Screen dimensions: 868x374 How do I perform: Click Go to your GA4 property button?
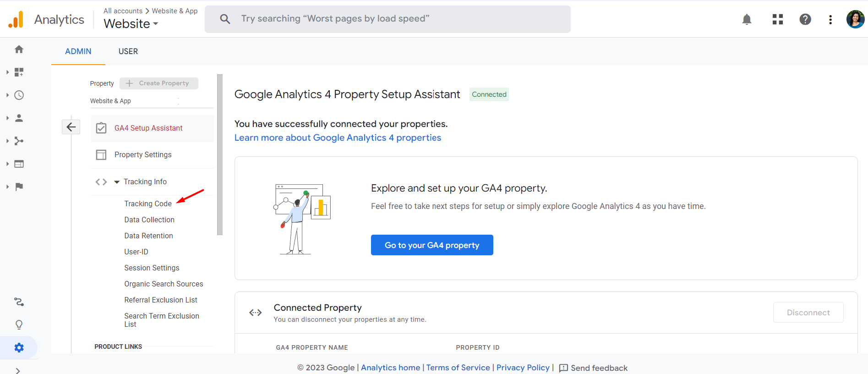click(432, 245)
